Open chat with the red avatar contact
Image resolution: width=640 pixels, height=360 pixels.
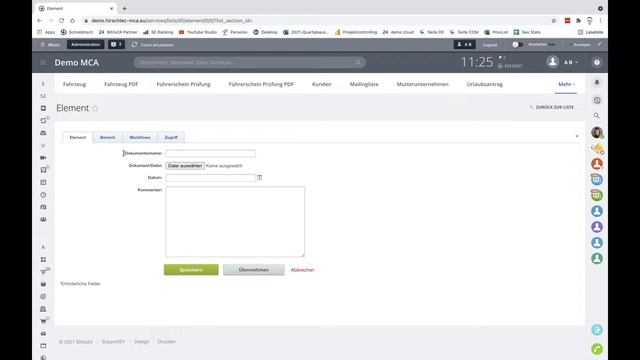pos(597,164)
